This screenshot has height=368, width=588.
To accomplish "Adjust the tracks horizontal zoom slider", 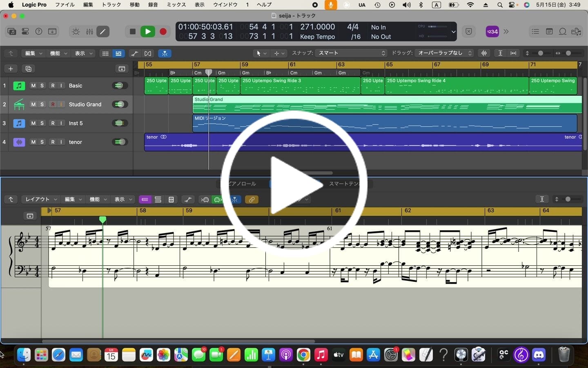I will 568,53.
